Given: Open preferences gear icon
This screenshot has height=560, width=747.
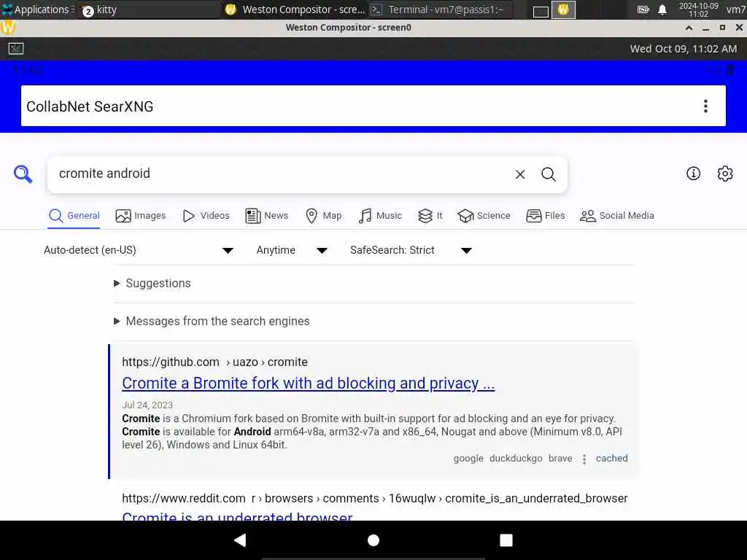Looking at the screenshot, I should coord(724,174).
